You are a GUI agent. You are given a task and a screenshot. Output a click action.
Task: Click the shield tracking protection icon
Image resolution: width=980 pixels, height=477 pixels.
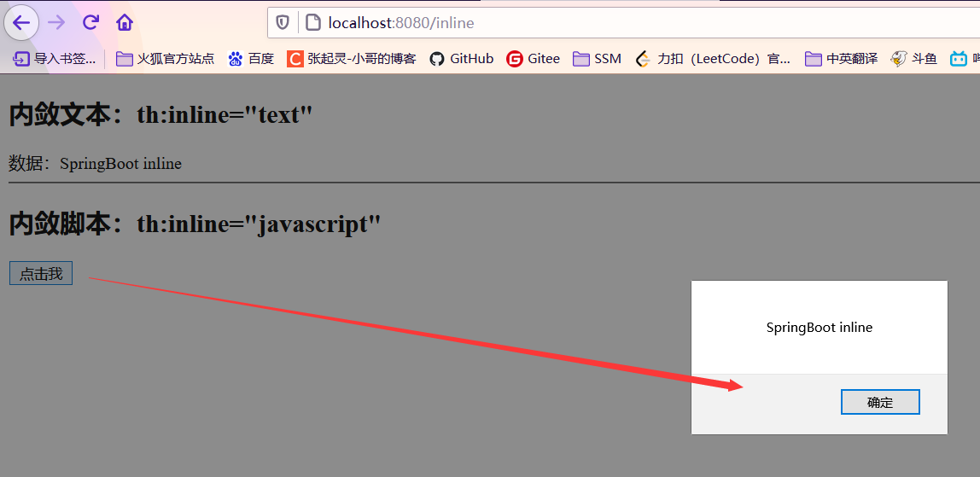[x=283, y=23]
